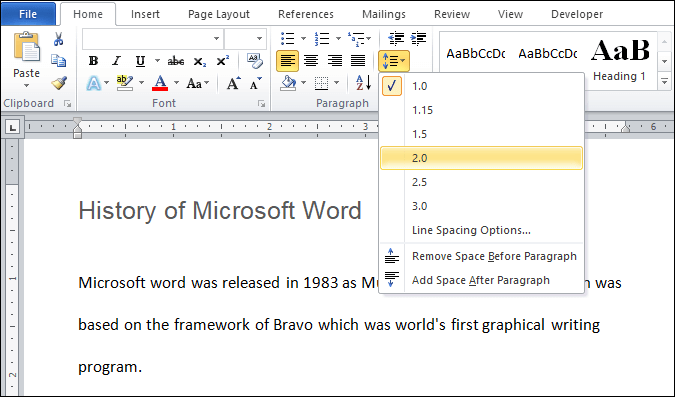This screenshot has height=397, width=675.
Task: Apply Superscript formatting
Action: [222, 61]
